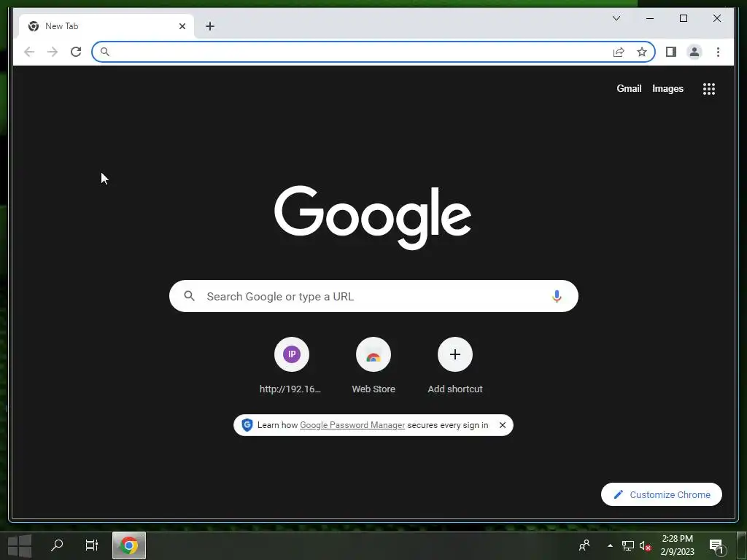Bookmark this tab with the star icon
The image size is (747, 560).
click(x=642, y=52)
